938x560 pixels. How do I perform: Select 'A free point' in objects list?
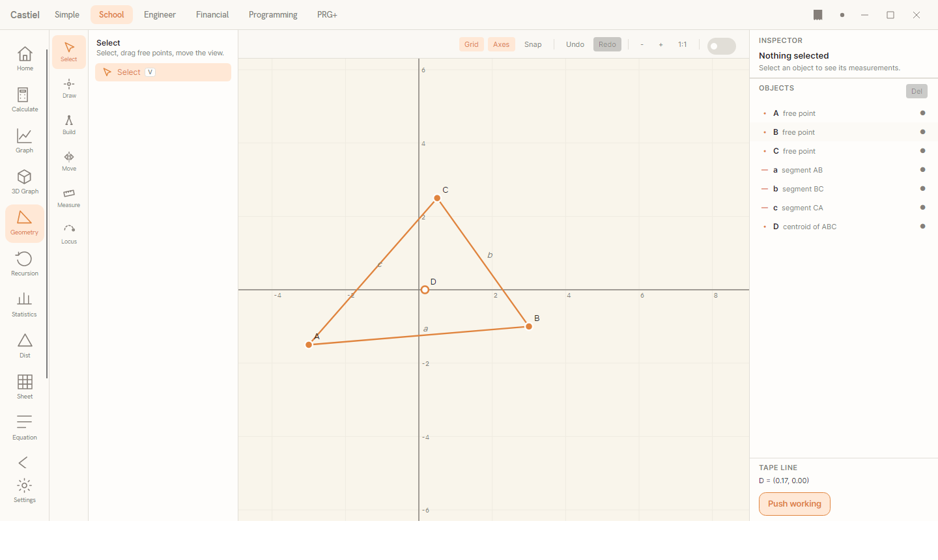844,113
